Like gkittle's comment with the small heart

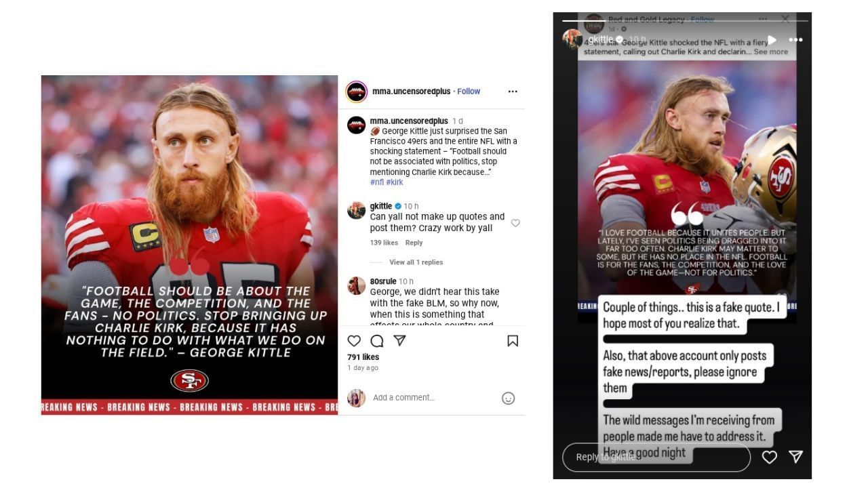515,223
